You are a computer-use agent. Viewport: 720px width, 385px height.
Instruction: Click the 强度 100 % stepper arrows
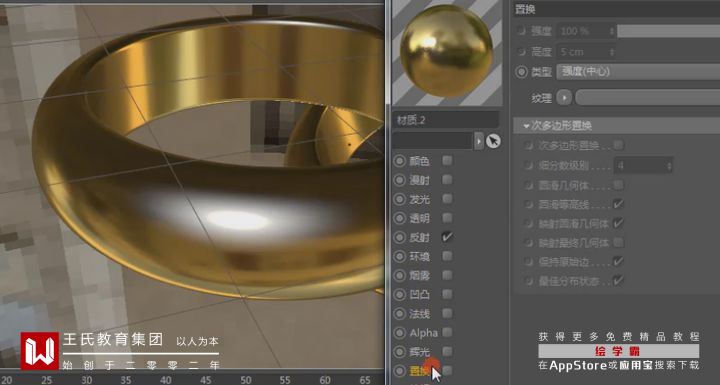(x=612, y=31)
